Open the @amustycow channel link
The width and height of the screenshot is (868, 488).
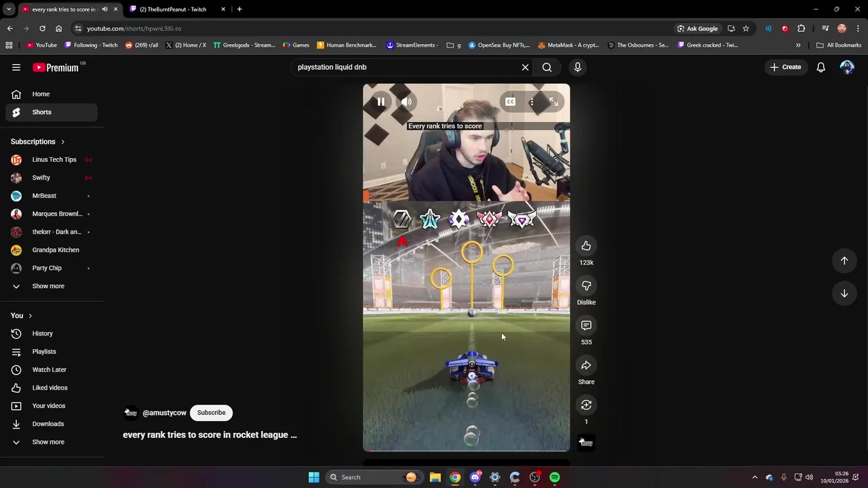tap(164, 413)
